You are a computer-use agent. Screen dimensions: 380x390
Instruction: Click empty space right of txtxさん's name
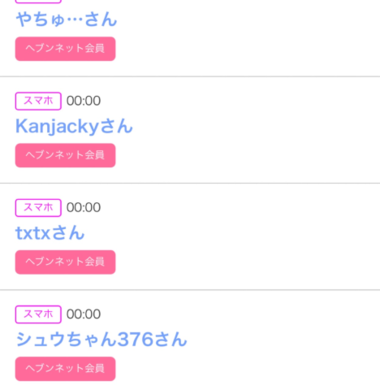click(x=232, y=233)
